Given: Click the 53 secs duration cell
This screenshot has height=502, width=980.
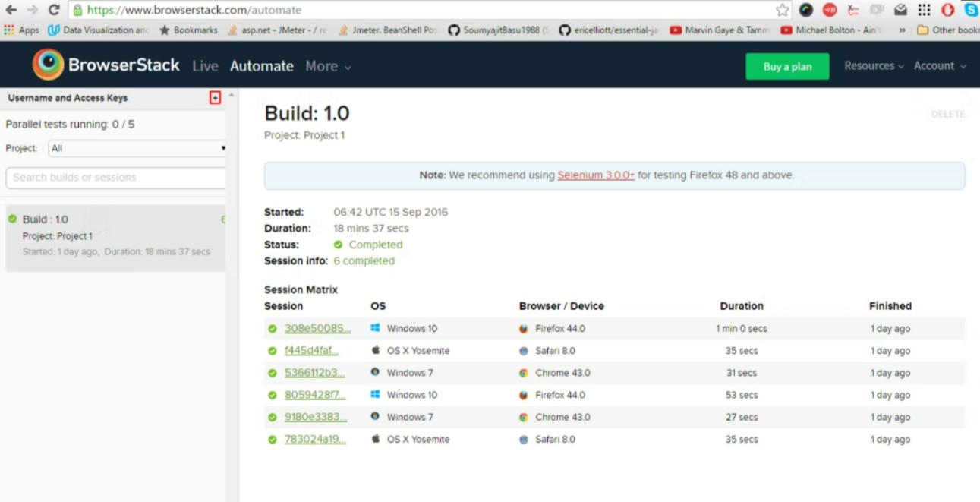Looking at the screenshot, I should click(742, 395).
